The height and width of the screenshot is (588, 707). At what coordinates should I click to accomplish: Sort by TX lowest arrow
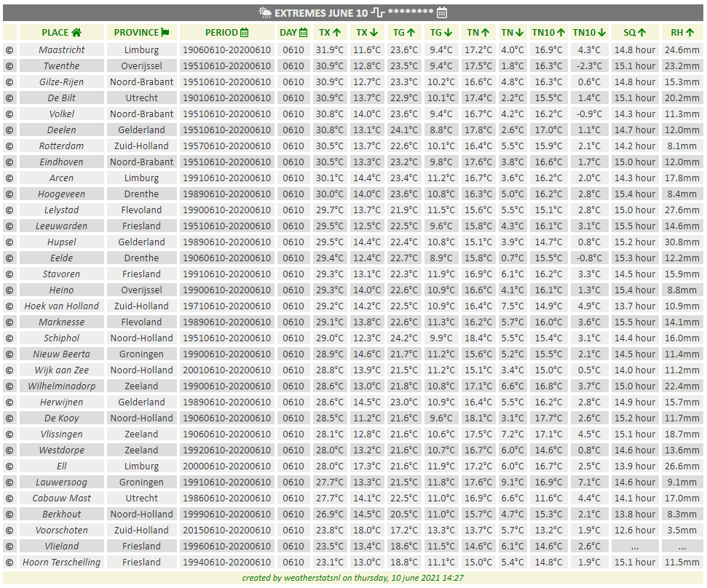(x=374, y=33)
